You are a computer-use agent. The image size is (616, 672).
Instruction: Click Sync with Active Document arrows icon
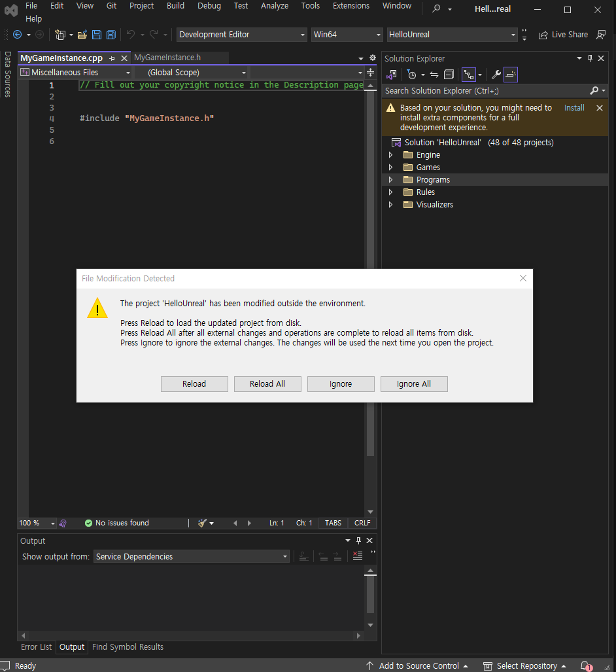pyautogui.click(x=434, y=75)
